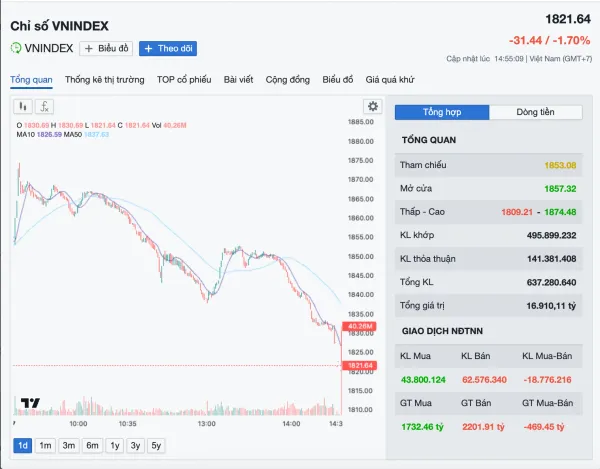Open the Giá quá khứ tab
The height and width of the screenshot is (469, 600).
(390, 80)
